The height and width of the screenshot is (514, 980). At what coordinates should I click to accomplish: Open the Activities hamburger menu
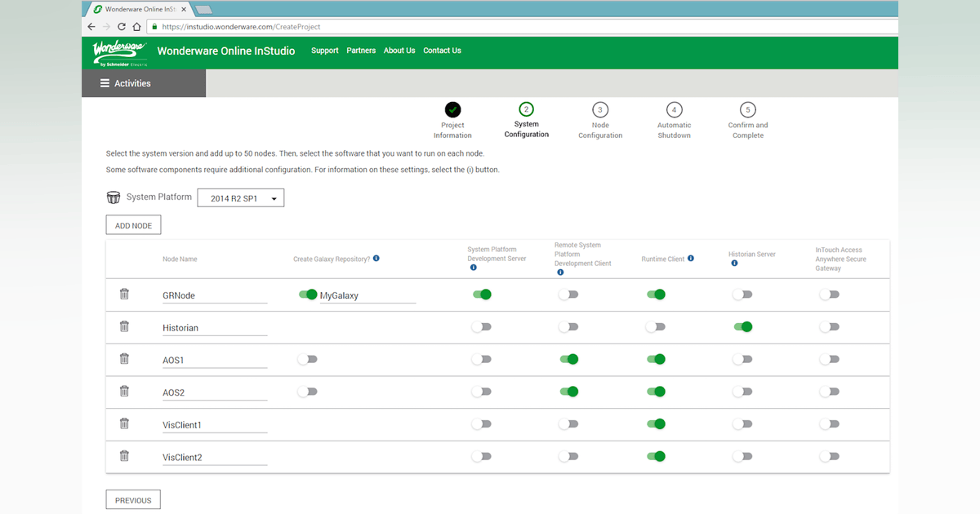point(105,82)
